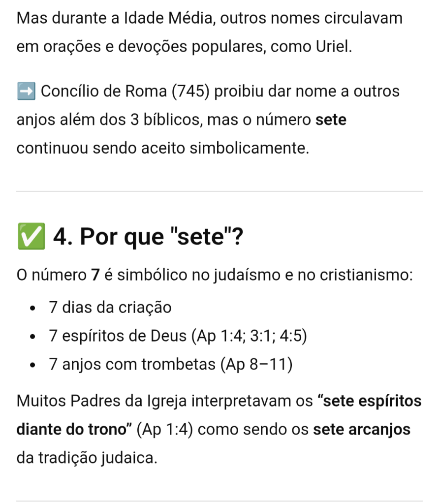The height and width of the screenshot is (504, 439).
Task: Click the green check mark emoji
Action: (30, 237)
